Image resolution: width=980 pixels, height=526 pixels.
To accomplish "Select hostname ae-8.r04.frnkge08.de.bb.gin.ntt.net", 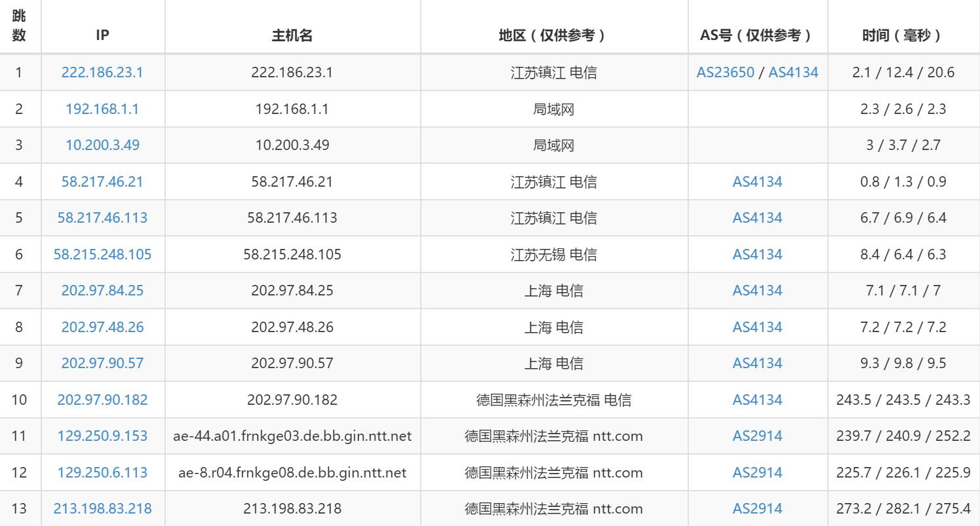I will pyautogui.click(x=292, y=472).
